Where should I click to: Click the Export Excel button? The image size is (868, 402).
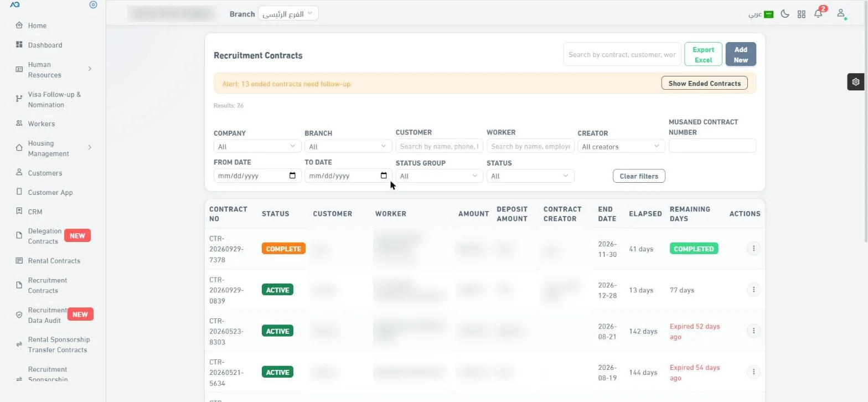point(703,54)
